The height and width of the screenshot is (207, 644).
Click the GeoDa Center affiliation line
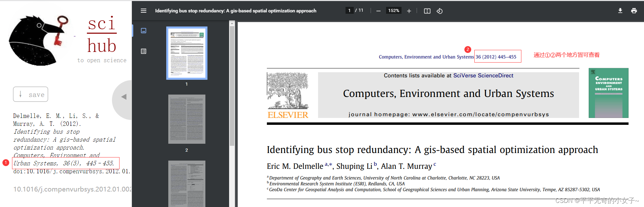tap(433, 189)
